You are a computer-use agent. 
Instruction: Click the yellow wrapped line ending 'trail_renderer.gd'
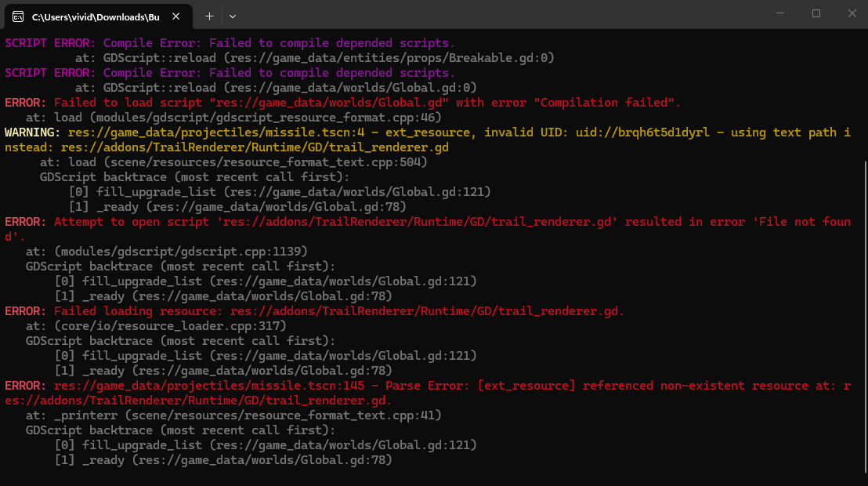(227, 147)
